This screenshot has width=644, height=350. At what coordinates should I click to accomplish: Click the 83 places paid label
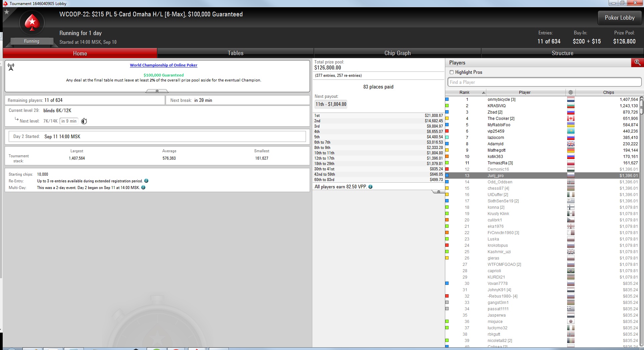click(378, 87)
